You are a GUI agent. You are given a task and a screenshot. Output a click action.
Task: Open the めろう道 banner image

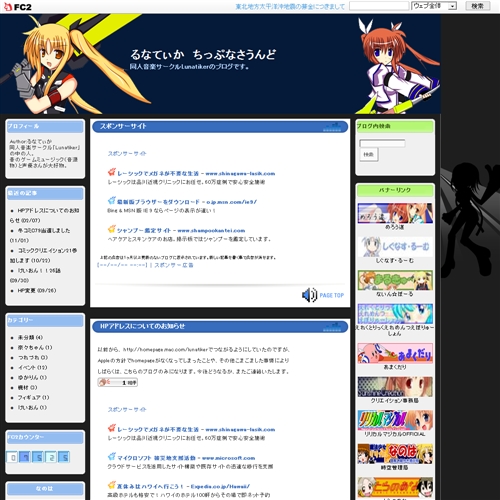395,213
